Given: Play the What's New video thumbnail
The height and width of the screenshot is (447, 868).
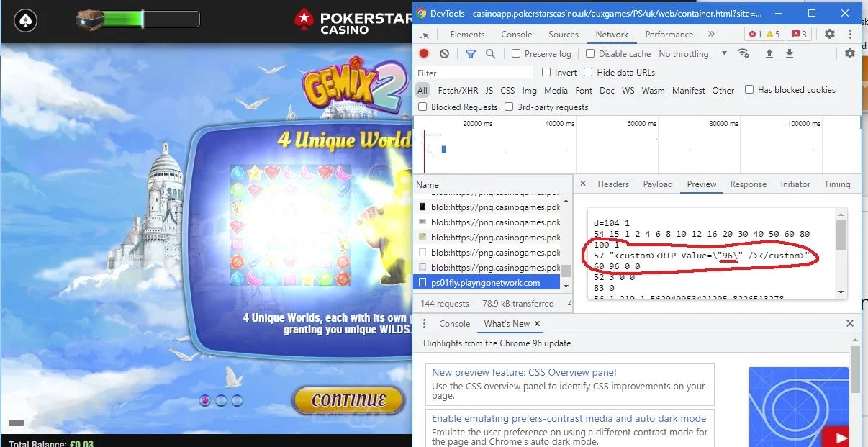Looking at the screenshot, I should pyautogui.click(x=800, y=407).
